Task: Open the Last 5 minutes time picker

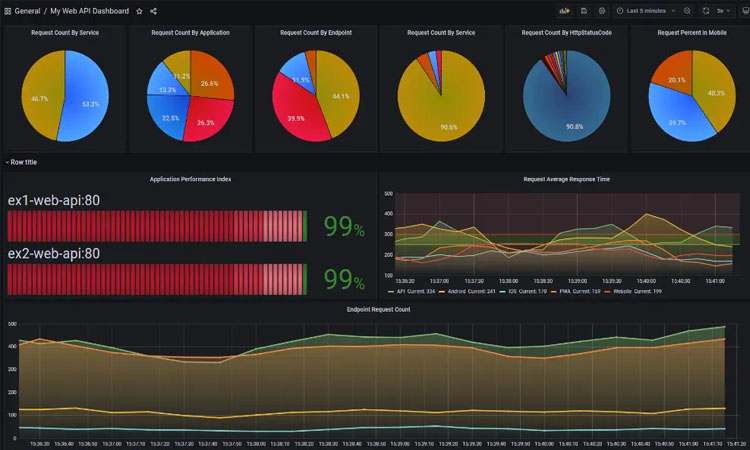Action: 646,11
